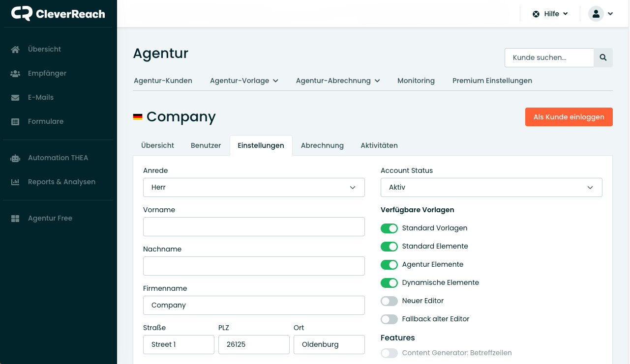
Task: Expand the Account Status dropdown
Action: 491,187
